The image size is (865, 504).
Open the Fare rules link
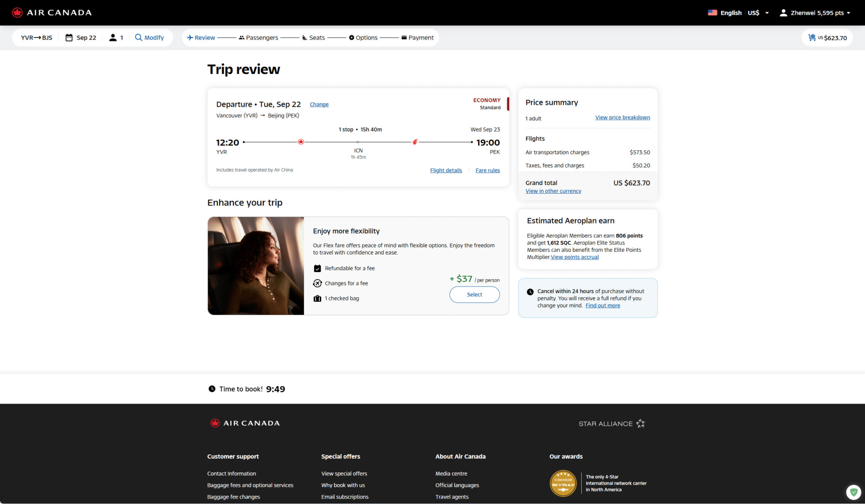click(487, 170)
